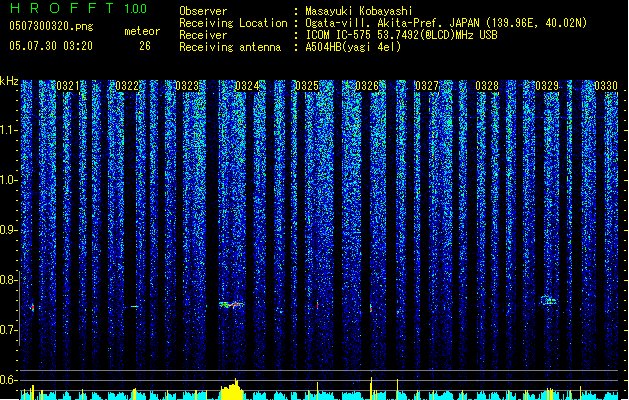The height and width of the screenshot is (400, 629).
Task: Click the red echo spot before 0321
Action: (x=32, y=308)
